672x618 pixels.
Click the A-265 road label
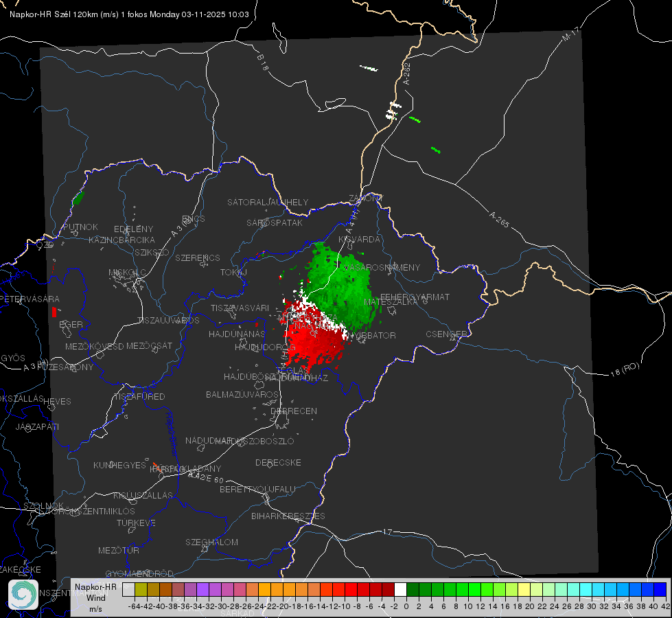(499, 220)
